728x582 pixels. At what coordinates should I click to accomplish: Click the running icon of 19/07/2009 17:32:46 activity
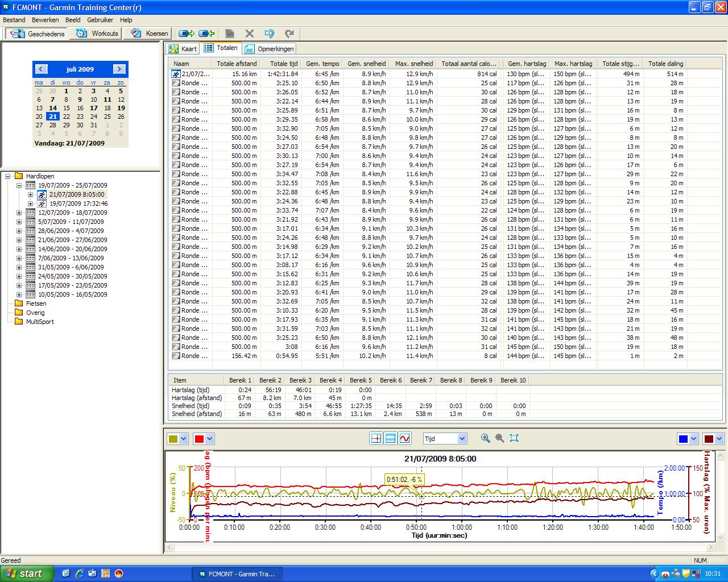[x=42, y=203]
